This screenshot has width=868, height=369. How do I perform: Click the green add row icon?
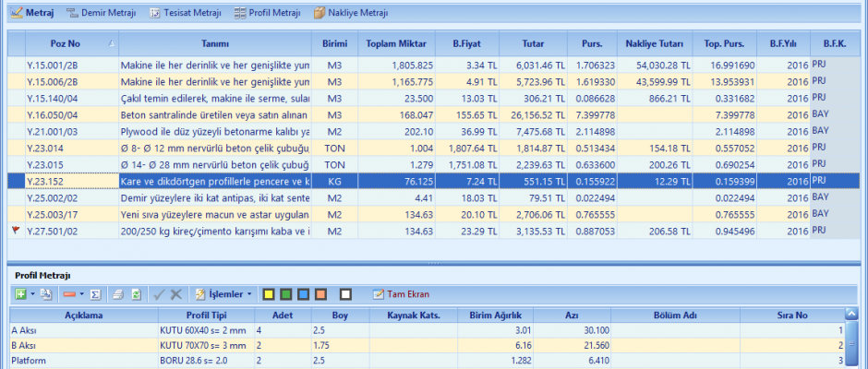(x=20, y=294)
